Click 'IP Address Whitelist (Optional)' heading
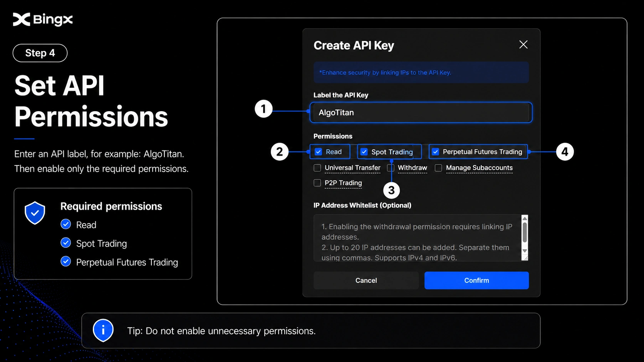 point(362,205)
